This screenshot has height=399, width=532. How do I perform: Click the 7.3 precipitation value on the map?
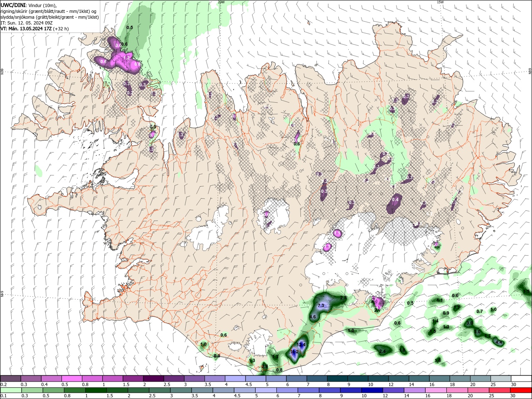[x=321, y=306]
